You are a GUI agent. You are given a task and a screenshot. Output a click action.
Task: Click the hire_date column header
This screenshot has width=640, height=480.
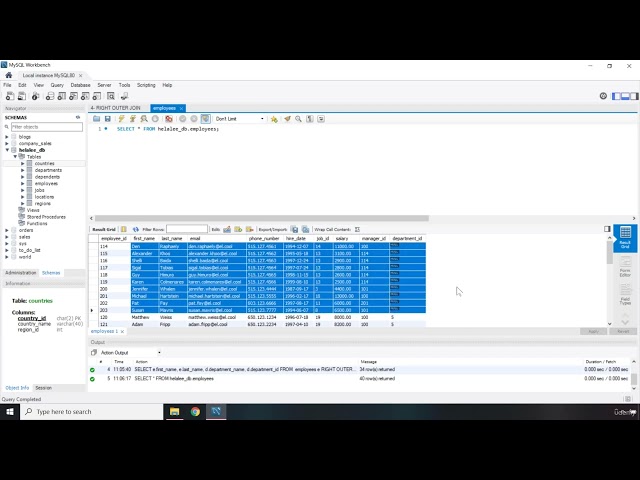click(298, 238)
